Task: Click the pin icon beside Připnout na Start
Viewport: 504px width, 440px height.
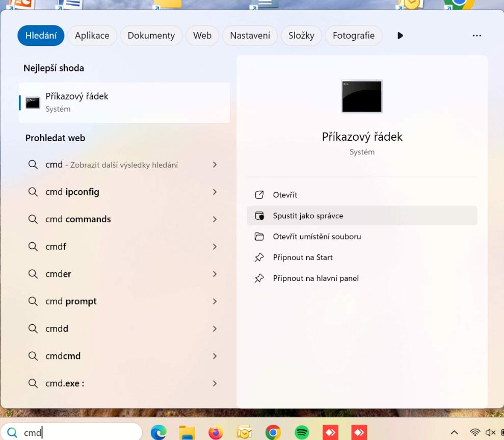Action: pos(259,257)
